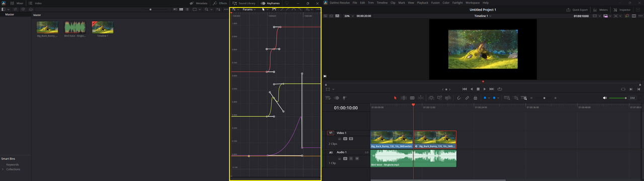Toggle the Linked Selection chain icon
This screenshot has height=181, width=644.
pos(467,98)
